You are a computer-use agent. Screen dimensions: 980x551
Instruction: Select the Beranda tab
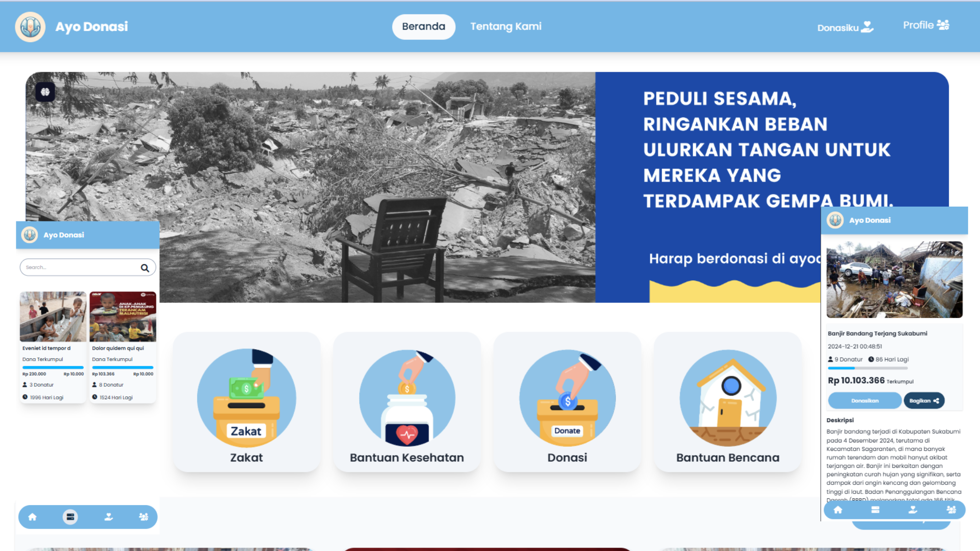tap(424, 27)
